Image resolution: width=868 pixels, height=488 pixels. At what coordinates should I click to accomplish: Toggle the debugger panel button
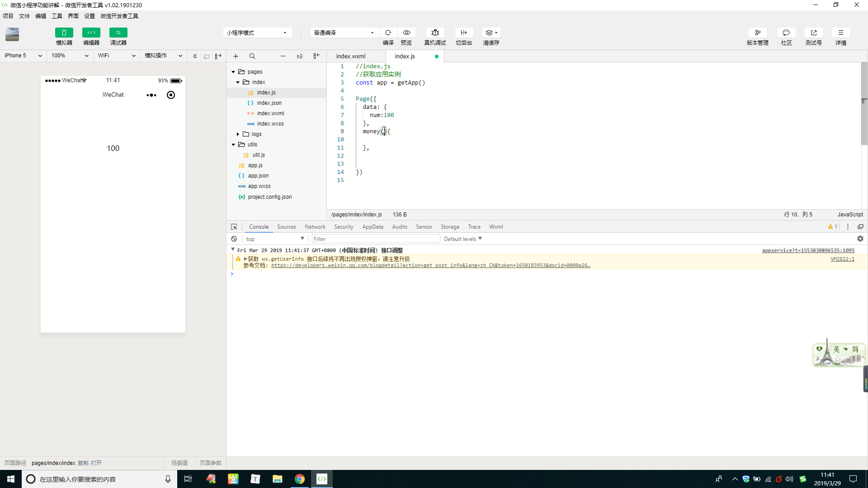pos(118,33)
